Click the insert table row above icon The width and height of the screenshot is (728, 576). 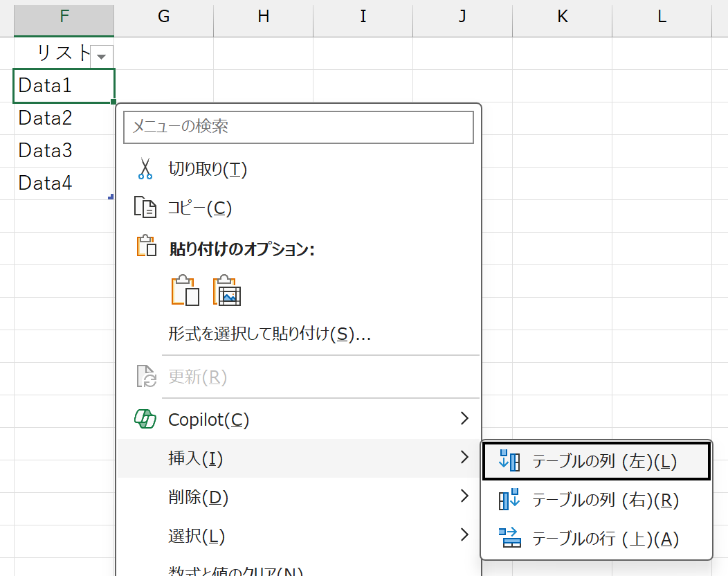click(x=510, y=538)
